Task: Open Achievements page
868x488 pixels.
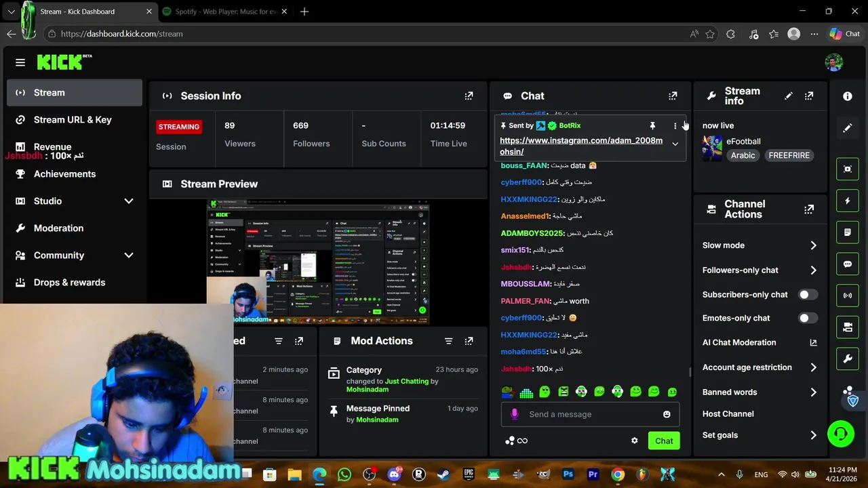Action: [75, 174]
